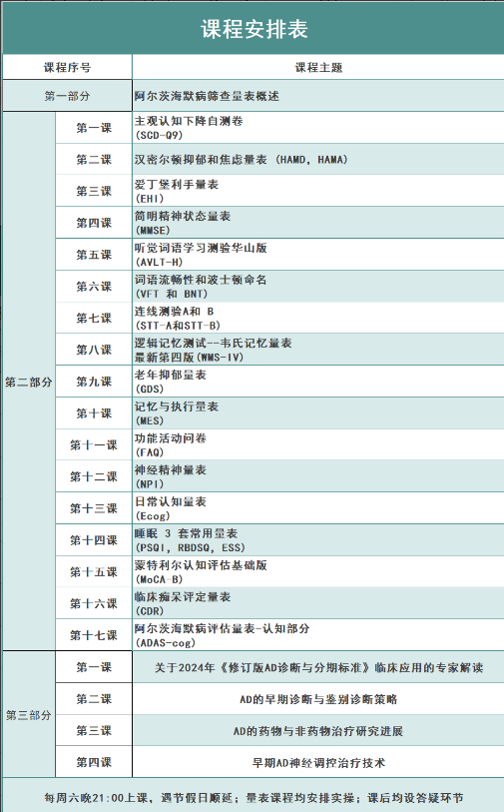Select the 连线测验A和B (STT) cell
The height and width of the screenshot is (812, 504).
click(318, 318)
